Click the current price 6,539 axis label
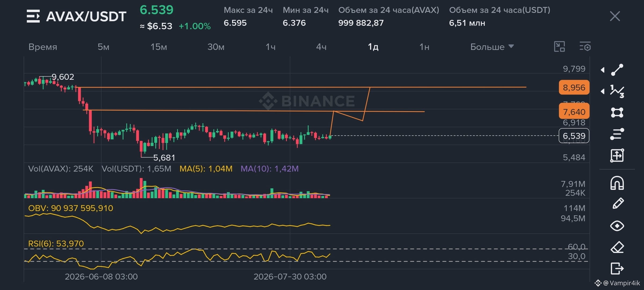The height and width of the screenshot is (290, 644). coord(574,136)
